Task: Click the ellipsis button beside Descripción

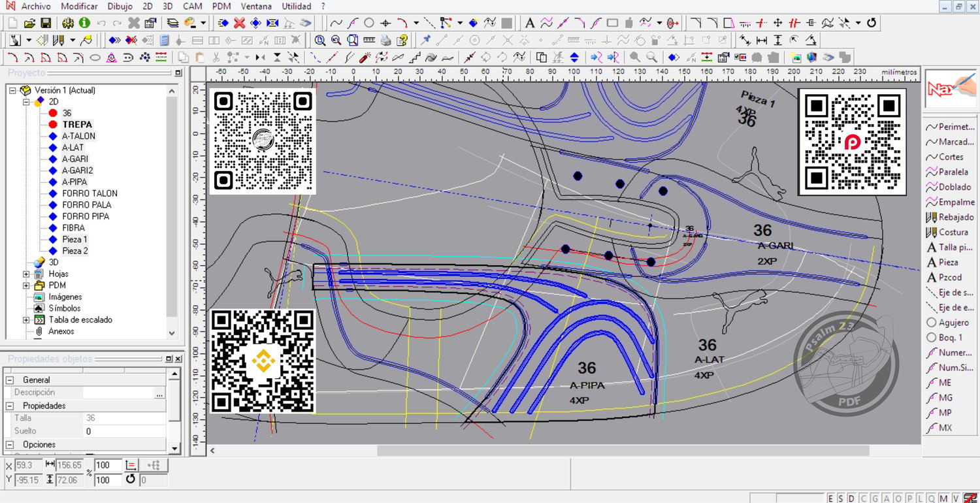Action: [x=159, y=393]
